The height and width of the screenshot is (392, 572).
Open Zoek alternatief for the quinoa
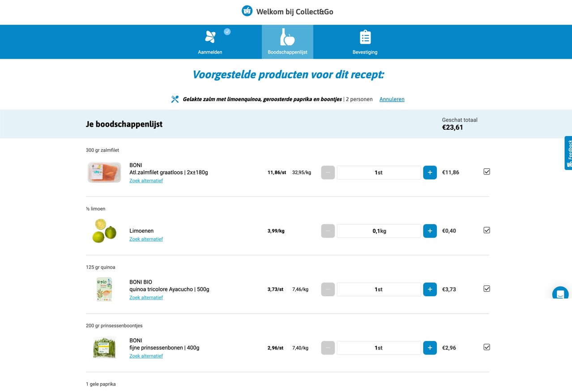tap(146, 297)
